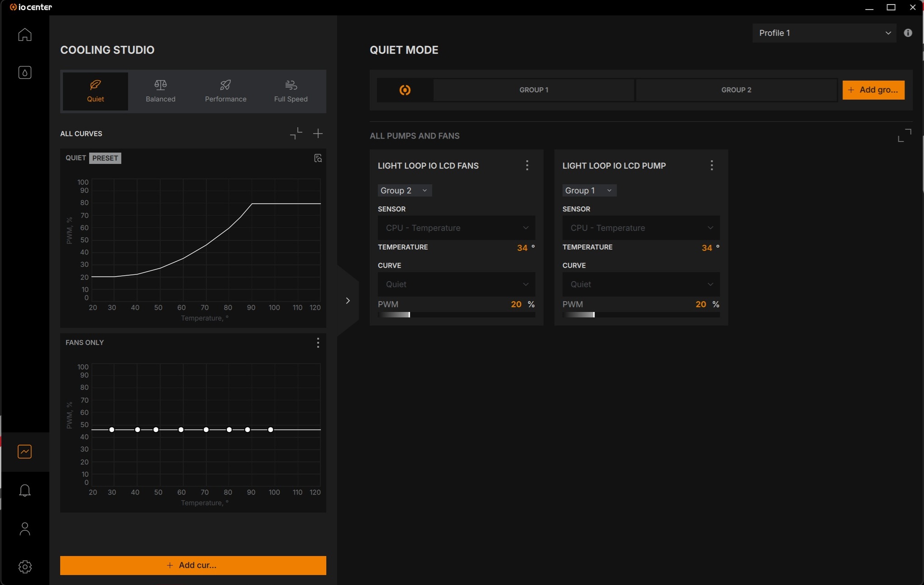Open the Home page in sidebar
Image resolution: width=924 pixels, height=585 pixels.
pos(25,34)
